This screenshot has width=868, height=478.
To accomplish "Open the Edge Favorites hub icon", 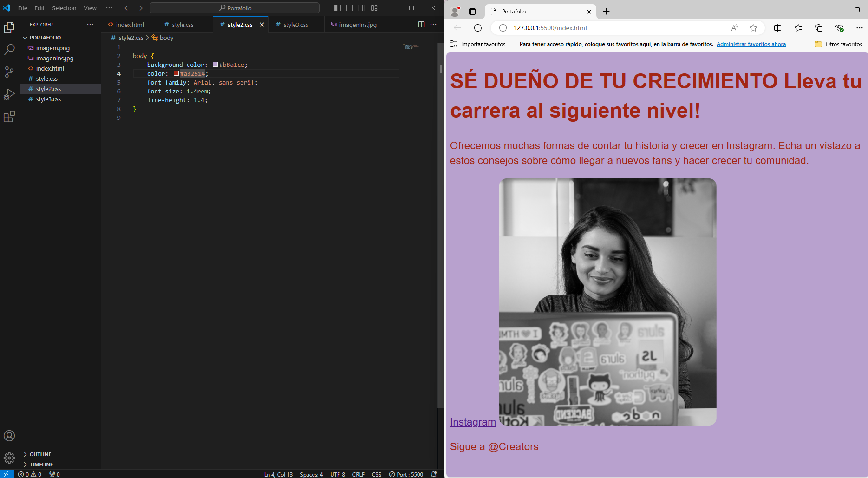I will 798,28.
